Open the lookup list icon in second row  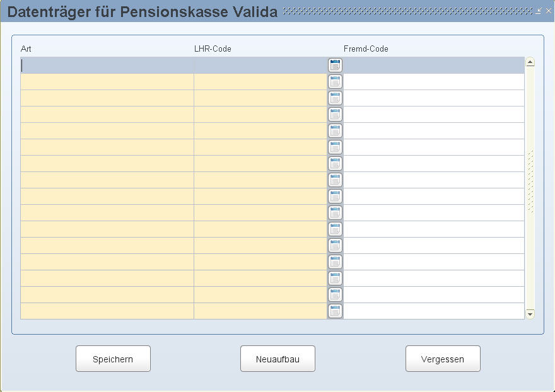click(x=335, y=81)
